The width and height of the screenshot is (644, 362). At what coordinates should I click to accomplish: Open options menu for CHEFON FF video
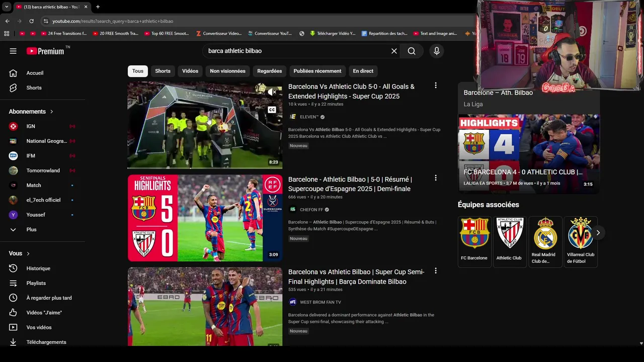point(436,178)
